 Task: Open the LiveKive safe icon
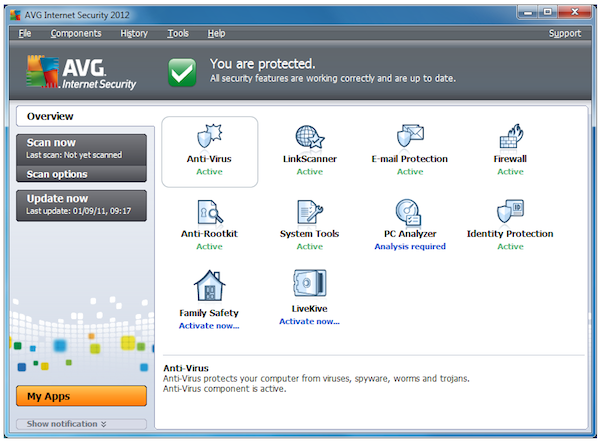click(310, 283)
